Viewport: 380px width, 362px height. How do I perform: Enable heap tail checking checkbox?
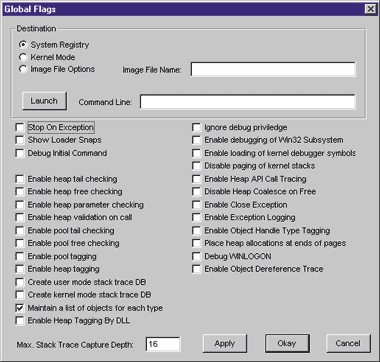coord(20,179)
